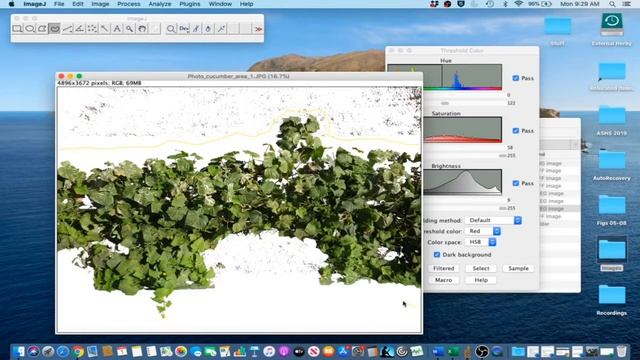Open the Threshold color dropdown
The width and height of the screenshot is (640, 360).
[x=483, y=231]
